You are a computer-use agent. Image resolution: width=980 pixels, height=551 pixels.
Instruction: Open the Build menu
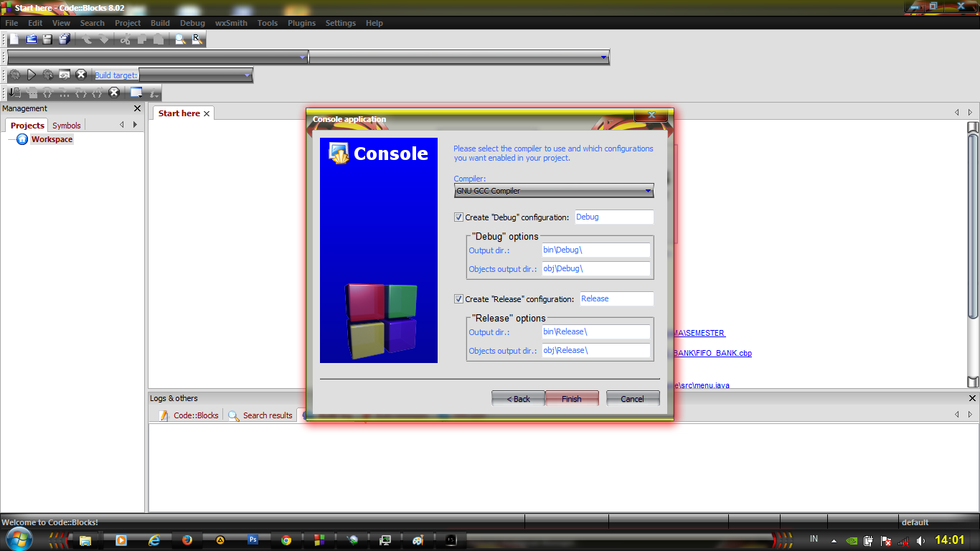[160, 23]
